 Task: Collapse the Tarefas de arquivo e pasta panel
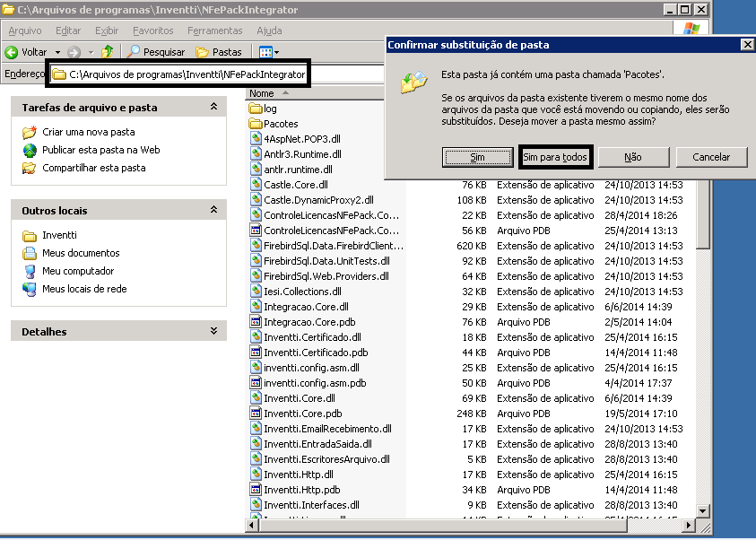tap(213, 107)
